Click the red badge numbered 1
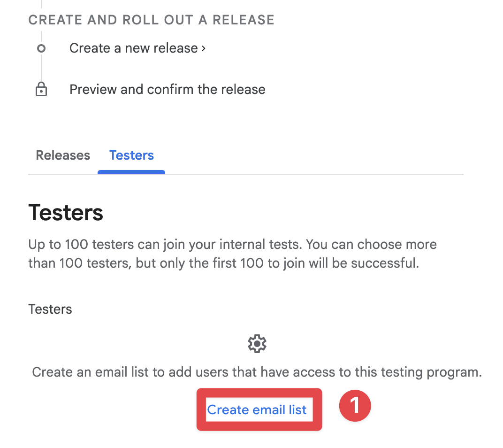 pyautogui.click(x=355, y=405)
